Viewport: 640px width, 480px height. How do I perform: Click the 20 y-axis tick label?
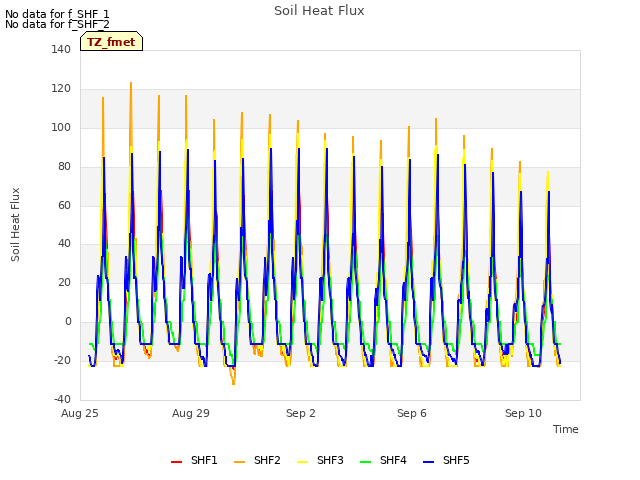click(64, 282)
